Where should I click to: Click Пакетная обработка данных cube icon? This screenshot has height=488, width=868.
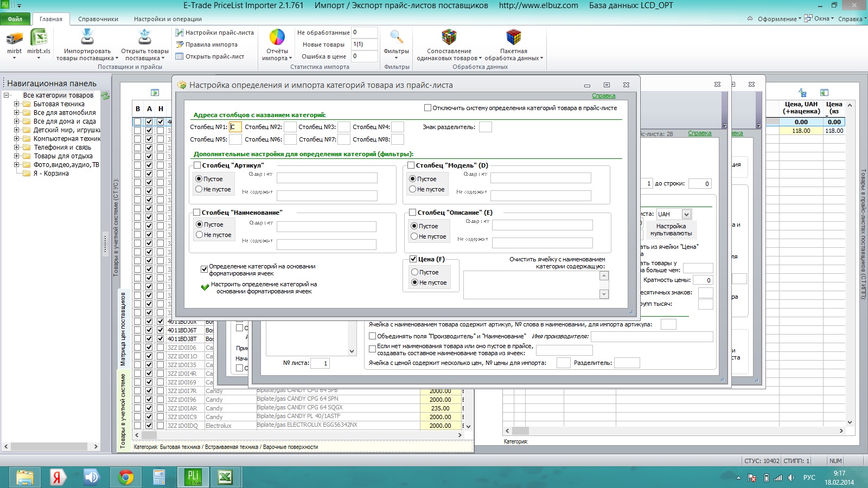(x=513, y=37)
